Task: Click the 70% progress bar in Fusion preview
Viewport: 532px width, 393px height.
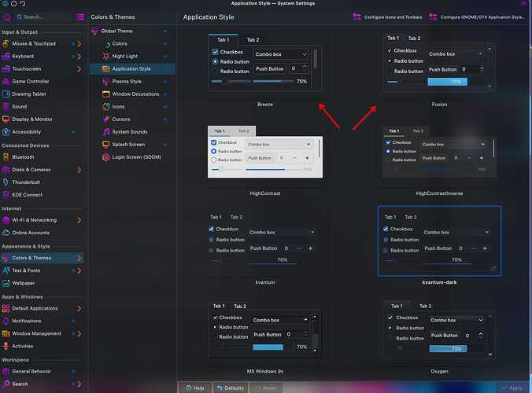Action: coord(447,82)
